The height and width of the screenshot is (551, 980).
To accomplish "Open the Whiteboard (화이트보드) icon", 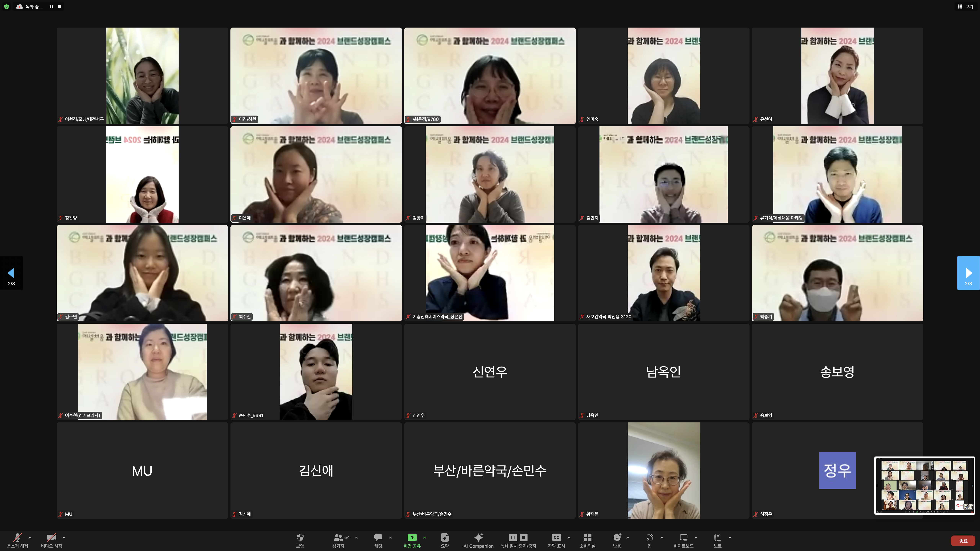I will click(x=683, y=537).
